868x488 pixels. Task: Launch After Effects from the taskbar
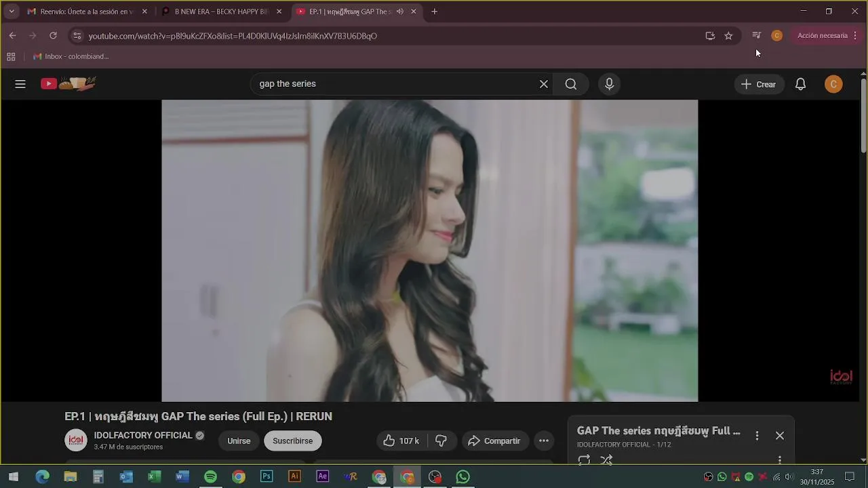(x=323, y=477)
